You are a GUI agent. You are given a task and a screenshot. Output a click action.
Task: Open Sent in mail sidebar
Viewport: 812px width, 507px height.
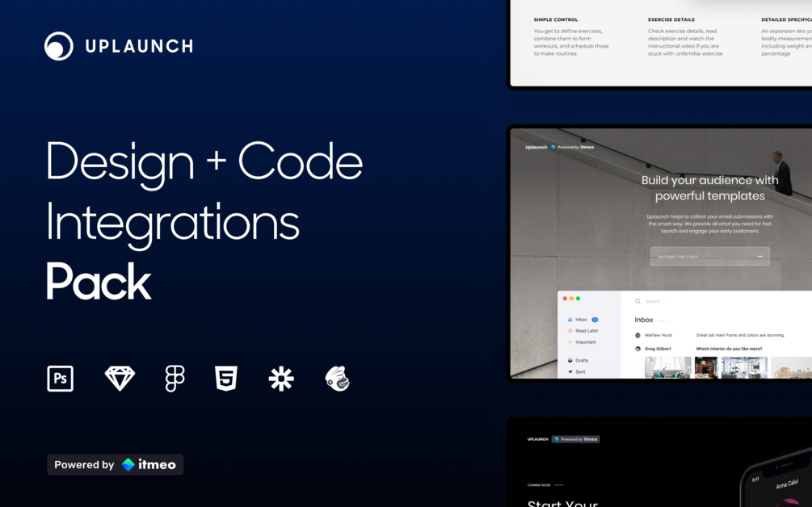[576, 372]
